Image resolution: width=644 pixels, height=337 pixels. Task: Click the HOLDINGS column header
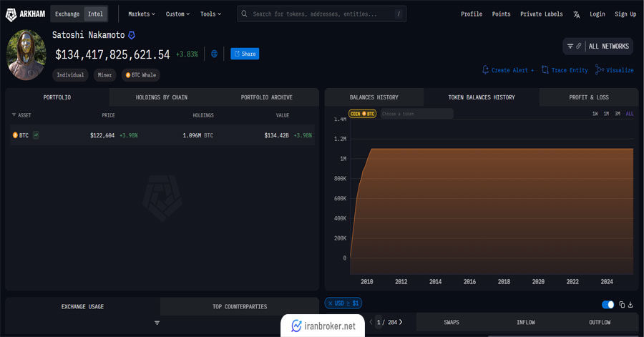pos(203,115)
